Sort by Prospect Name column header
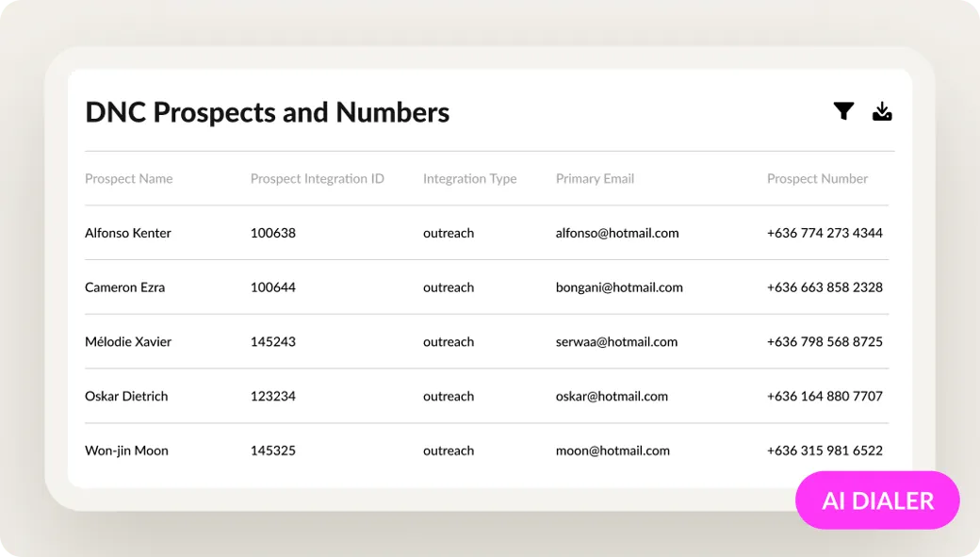 129,179
